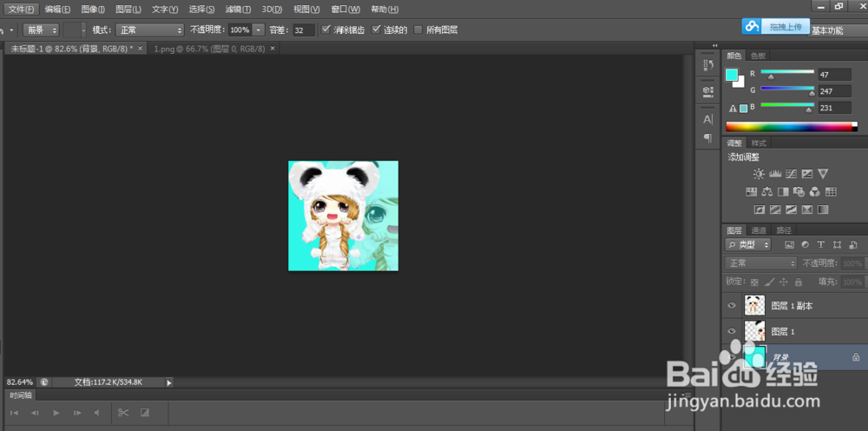Pick a color from the spectrum ramp
The image size is (868, 431).
pos(792,127)
